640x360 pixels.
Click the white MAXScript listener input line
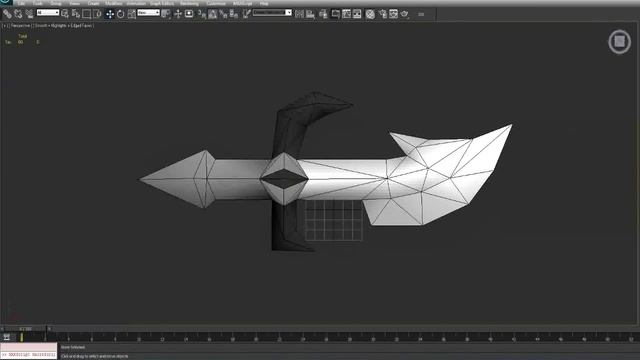click(x=29, y=355)
